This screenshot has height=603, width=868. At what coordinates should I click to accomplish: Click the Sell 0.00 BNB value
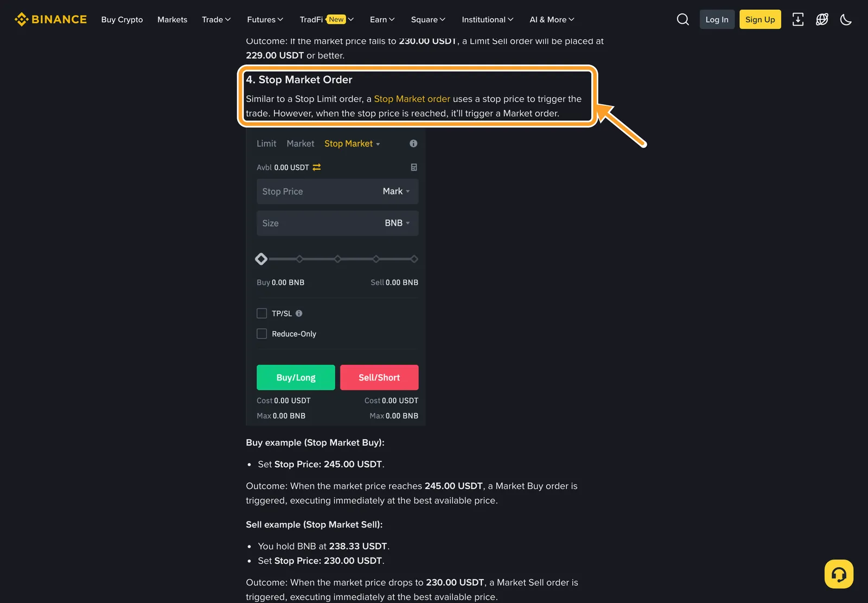[394, 282]
